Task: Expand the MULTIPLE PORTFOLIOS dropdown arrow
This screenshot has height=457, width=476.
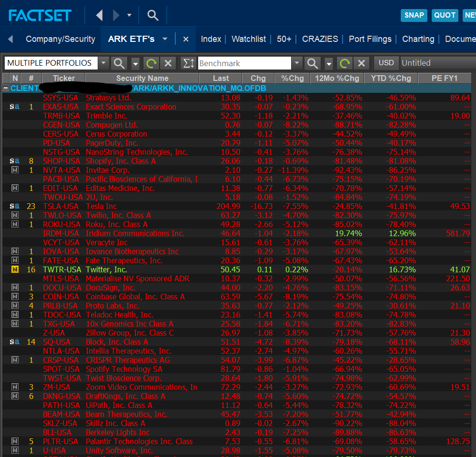Action: [103, 63]
